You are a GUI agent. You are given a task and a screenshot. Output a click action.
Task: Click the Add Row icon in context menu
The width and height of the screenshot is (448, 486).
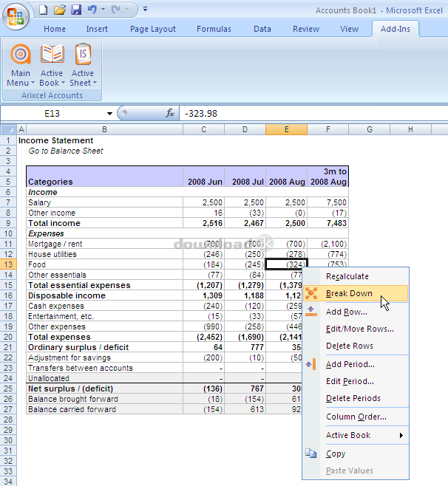(x=311, y=311)
